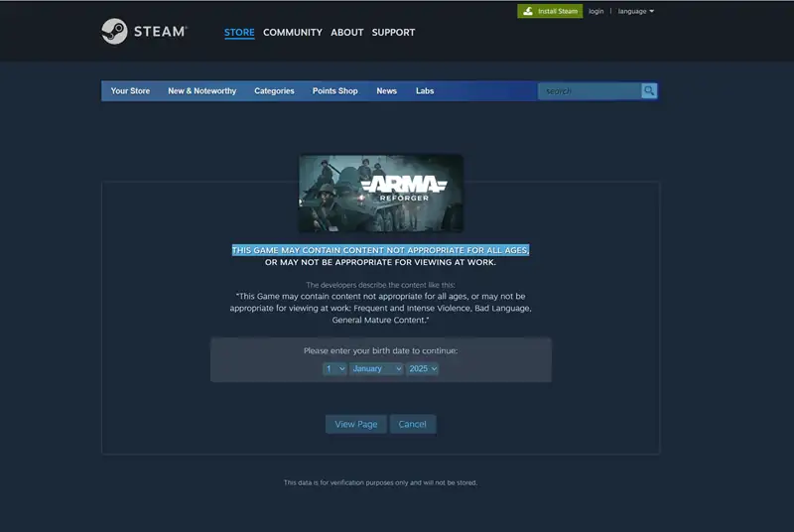Open the COMMUNITY menu

click(x=293, y=33)
